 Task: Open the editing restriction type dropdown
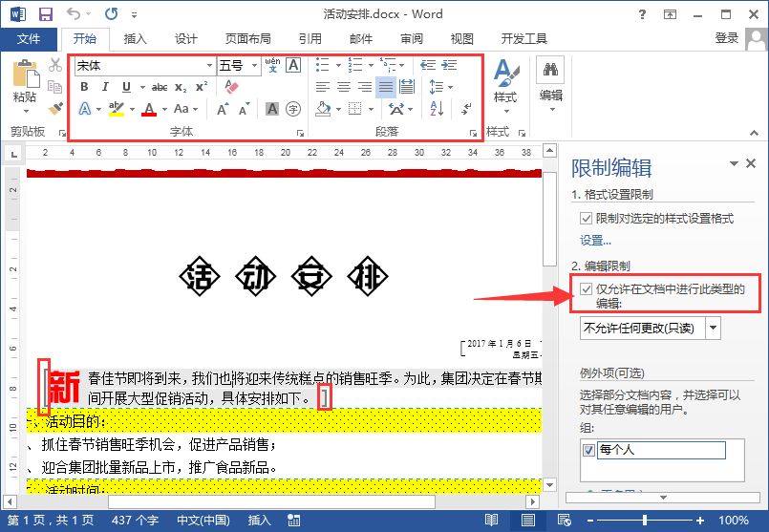tap(713, 328)
